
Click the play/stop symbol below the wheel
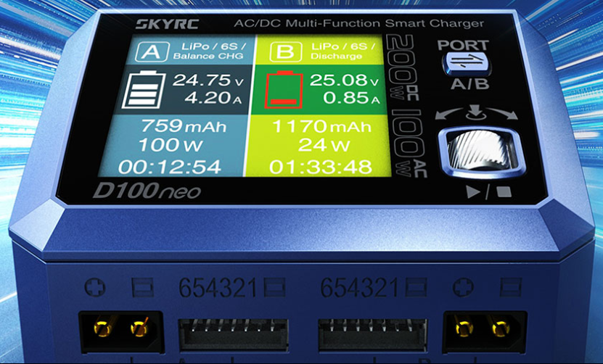[488, 191]
